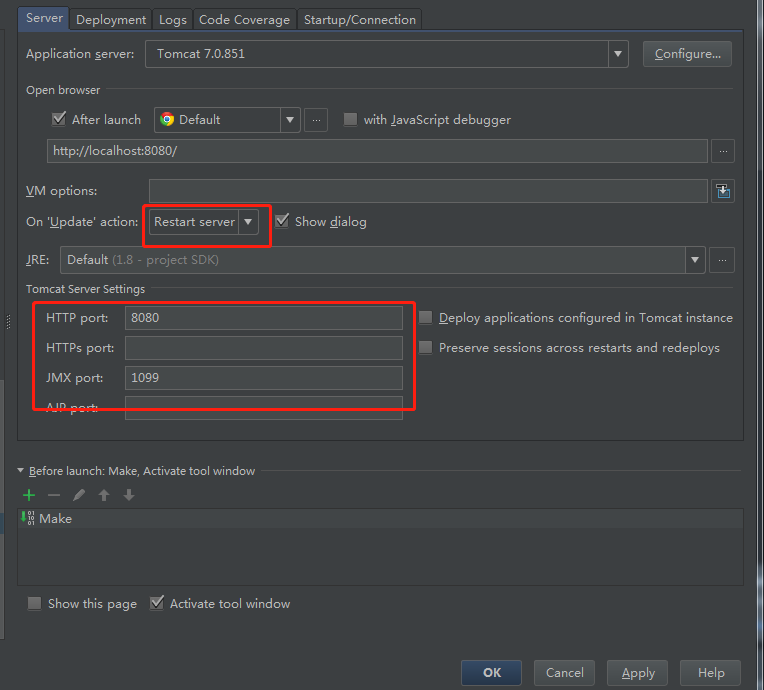Select the Make task in list

coord(55,519)
